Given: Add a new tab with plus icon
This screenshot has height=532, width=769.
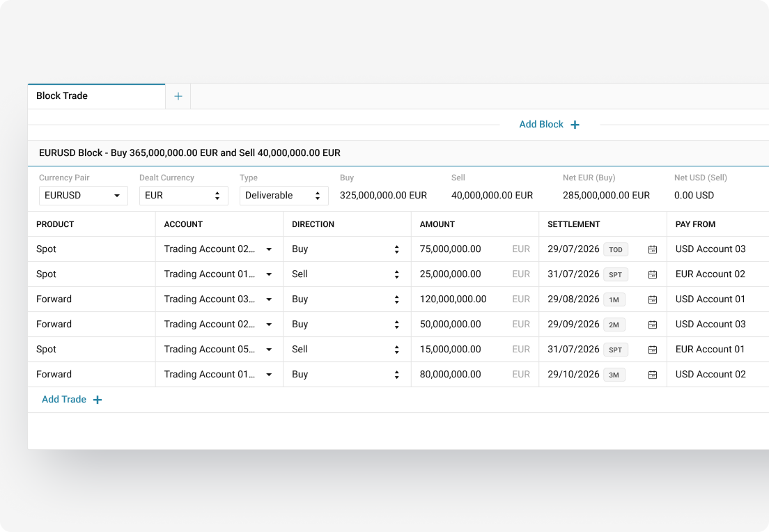Looking at the screenshot, I should click(x=178, y=96).
